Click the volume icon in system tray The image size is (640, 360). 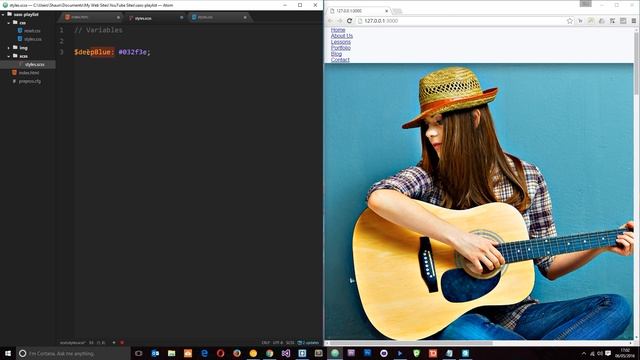click(600, 353)
